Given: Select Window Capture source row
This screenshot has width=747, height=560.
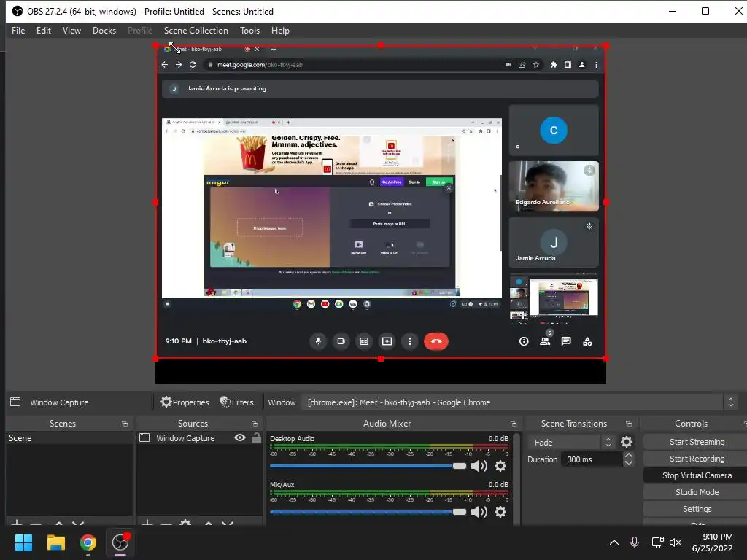Looking at the screenshot, I should click(x=200, y=437).
